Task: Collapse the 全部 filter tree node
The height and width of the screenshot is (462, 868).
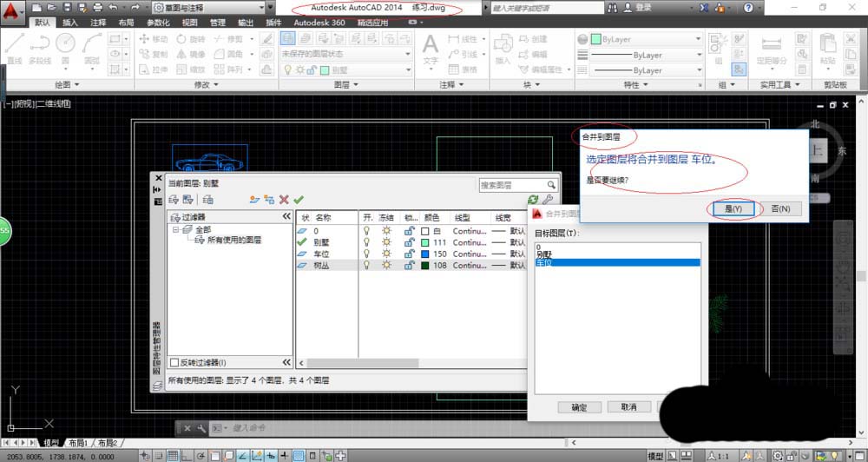Action: pyautogui.click(x=175, y=229)
